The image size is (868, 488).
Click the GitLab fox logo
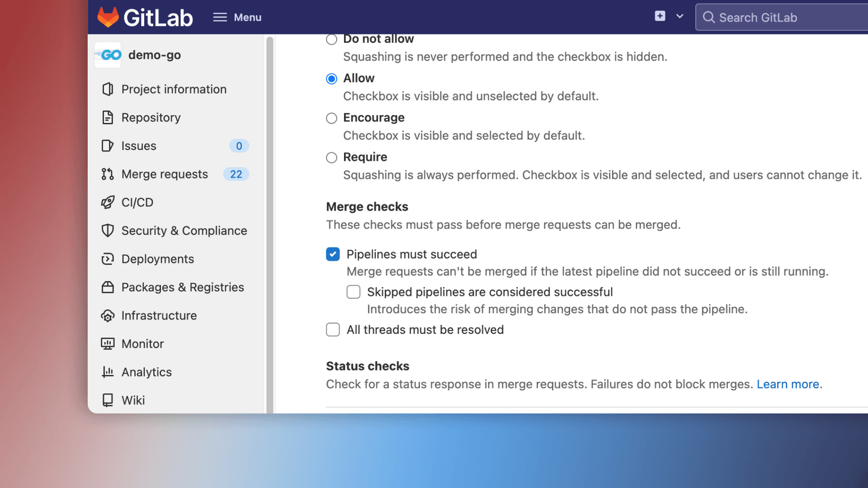(107, 17)
